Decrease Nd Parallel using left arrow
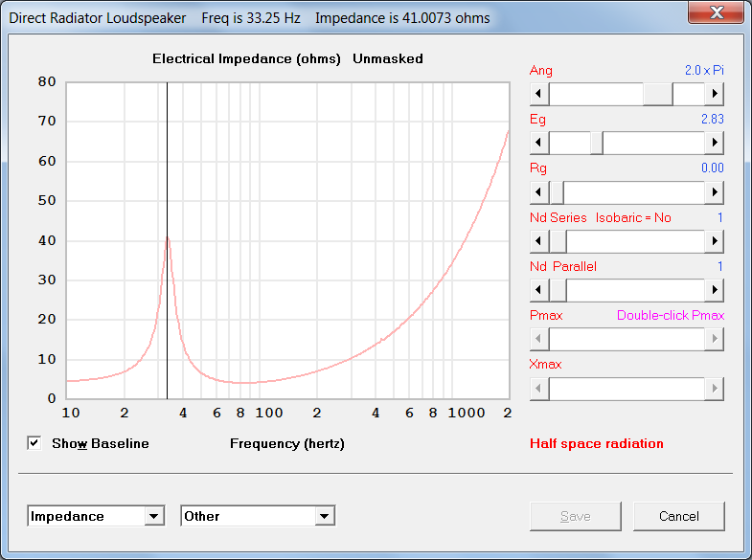Screen dimensions: 752x560 pyautogui.click(x=539, y=290)
